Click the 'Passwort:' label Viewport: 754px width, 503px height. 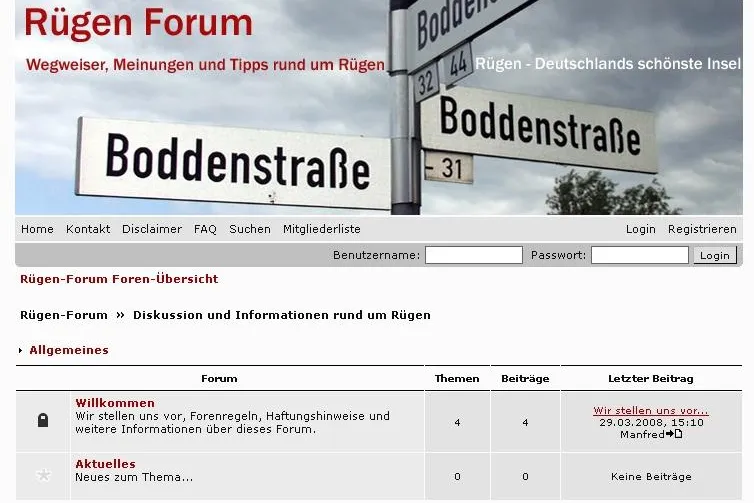[x=559, y=255]
